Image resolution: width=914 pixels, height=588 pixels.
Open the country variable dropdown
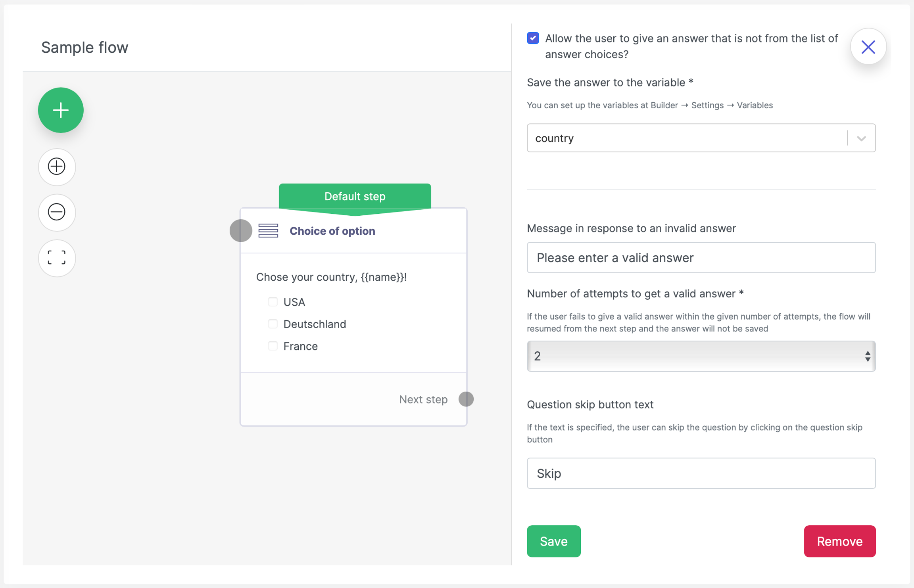tap(686, 138)
